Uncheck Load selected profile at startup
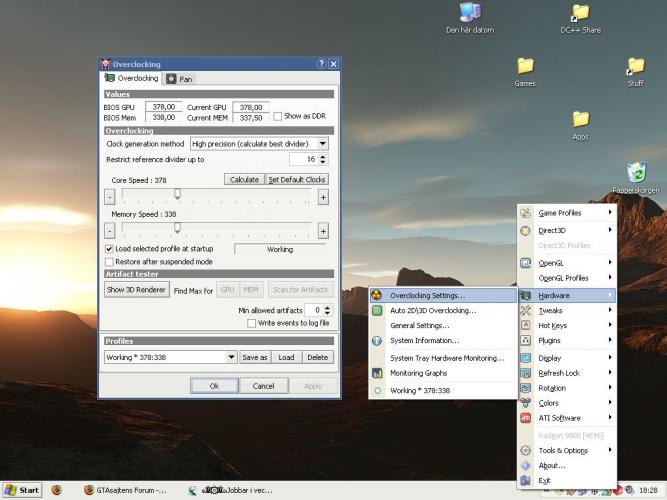Screen dimensions: 667x500 point(109,249)
